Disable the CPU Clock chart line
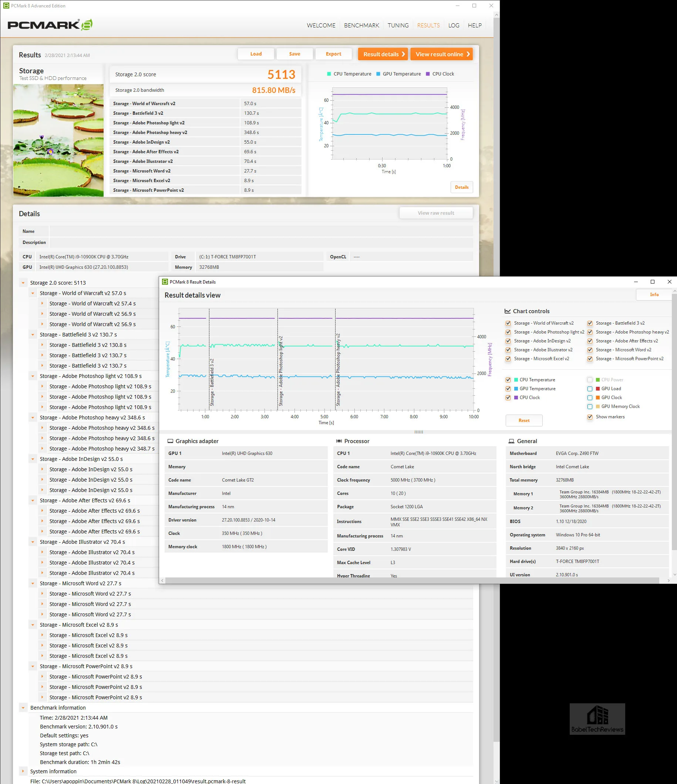 click(x=508, y=398)
